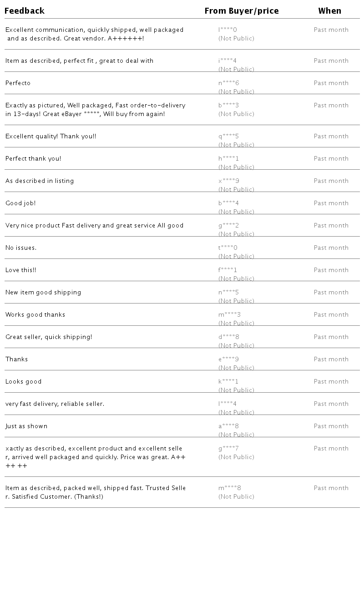Click 'Great seller, quick shipping!' feedback

coord(49,337)
